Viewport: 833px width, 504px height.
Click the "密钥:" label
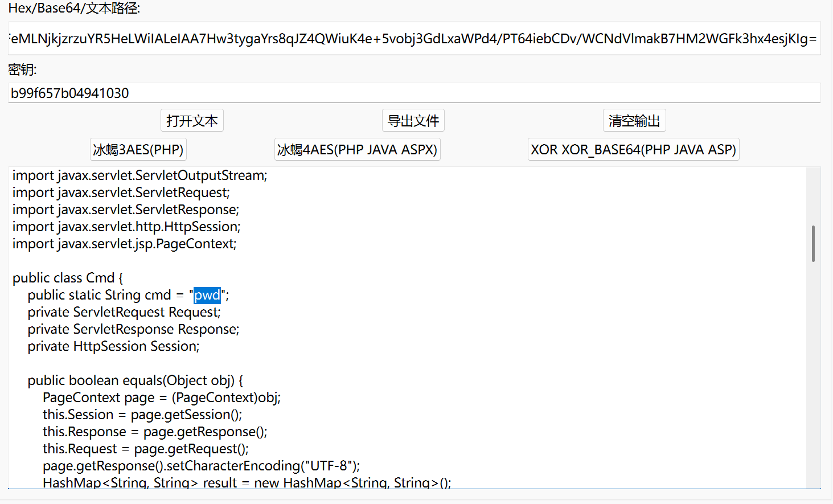pyautogui.click(x=23, y=69)
